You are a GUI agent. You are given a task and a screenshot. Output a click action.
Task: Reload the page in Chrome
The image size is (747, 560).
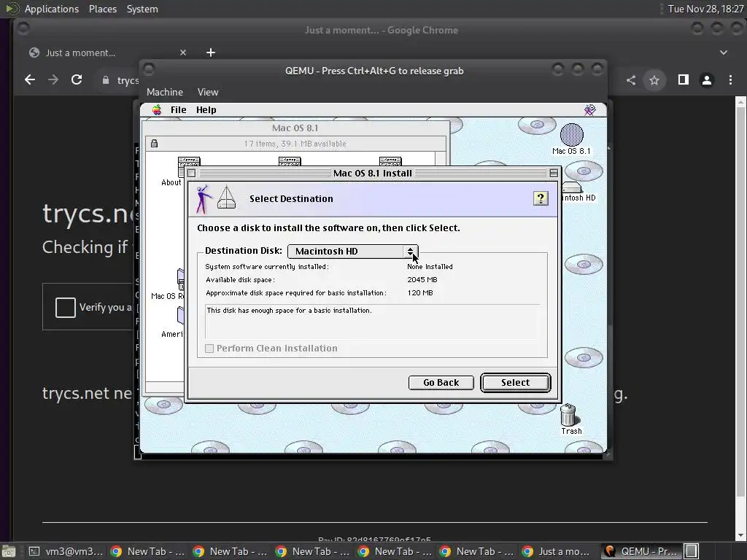77,80
